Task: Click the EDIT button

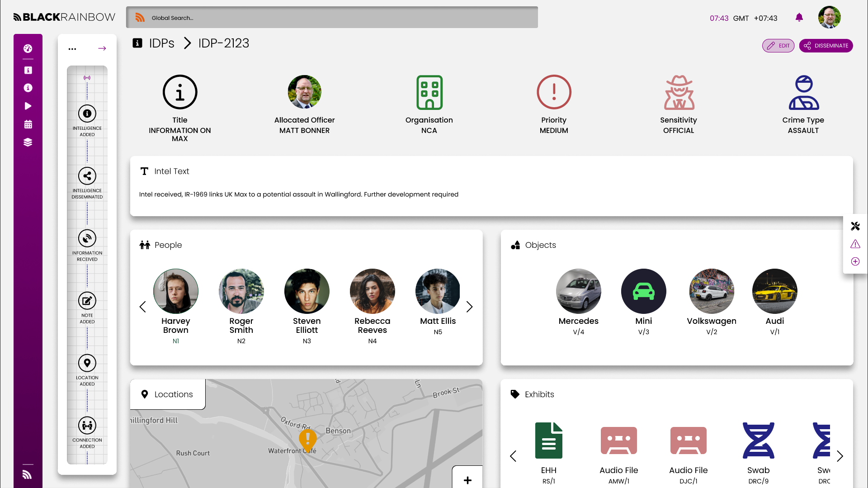Action: tap(778, 45)
